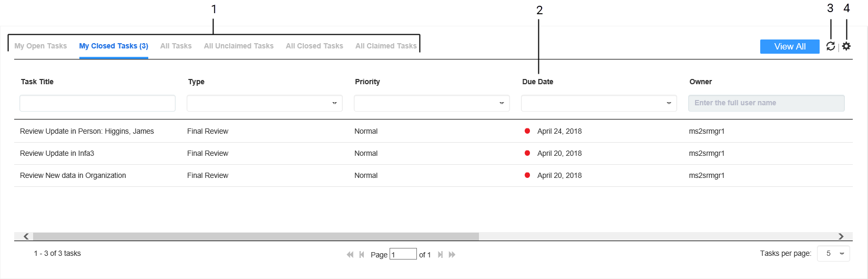Image resolution: width=868 pixels, height=279 pixels.
Task: Click the View All button
Action: (790, 47)
